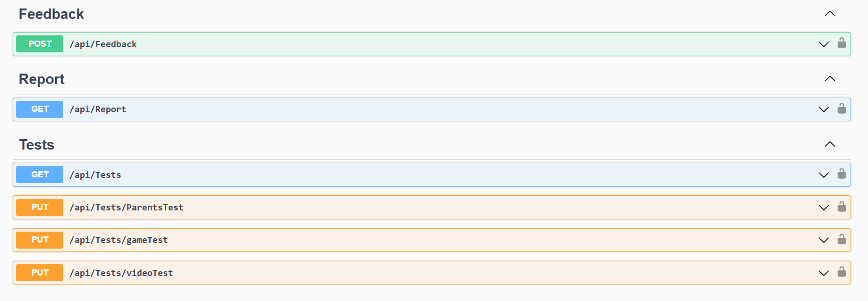
Task: Click the green POST method badge
Action: pos(40,44)
